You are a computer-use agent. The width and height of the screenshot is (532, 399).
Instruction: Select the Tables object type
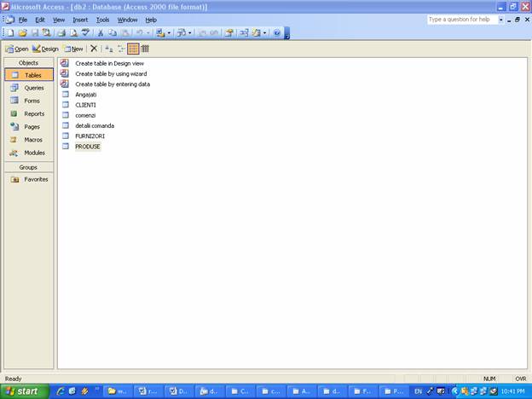coord(29,75)
